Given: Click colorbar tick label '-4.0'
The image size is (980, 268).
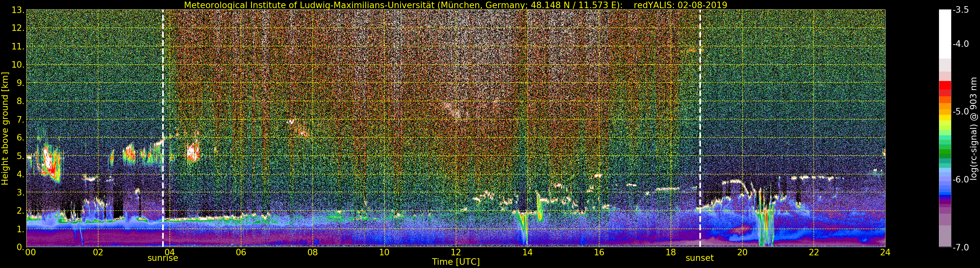Looking at the screenshot, I should coord(960,44).
